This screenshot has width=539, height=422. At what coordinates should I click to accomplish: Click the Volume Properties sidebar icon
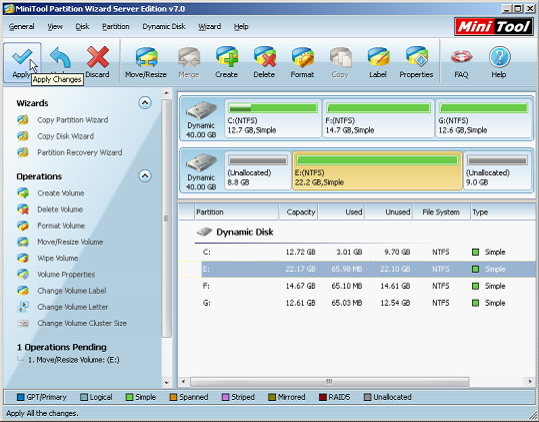[23, 274]
